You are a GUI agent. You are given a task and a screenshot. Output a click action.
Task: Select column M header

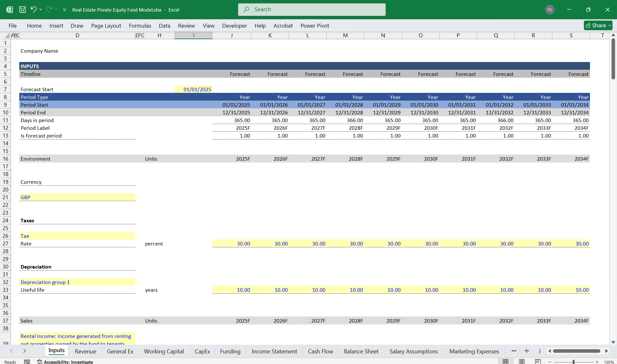[x=345, y=35]
